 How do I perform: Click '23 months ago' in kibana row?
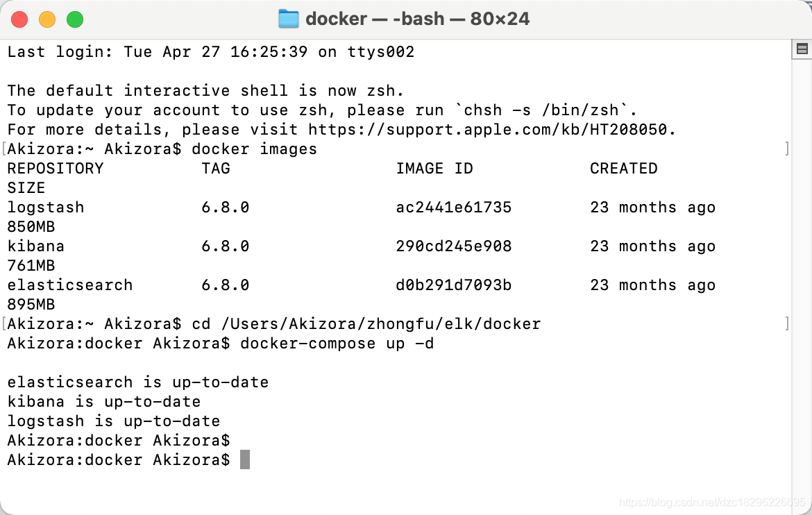(652, 246)
